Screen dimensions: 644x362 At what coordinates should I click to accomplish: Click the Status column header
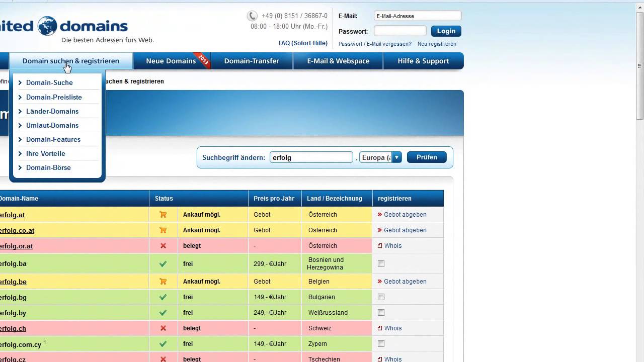pyautogui.click(x=199, y=199)
